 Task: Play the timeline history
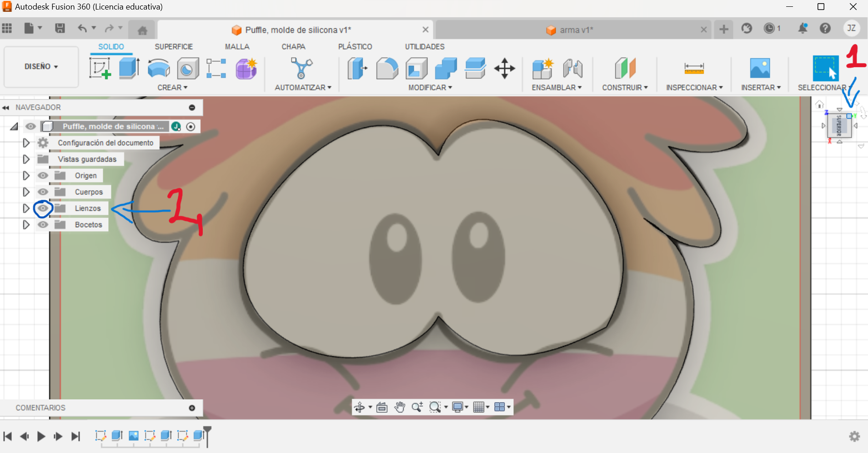(x=41, y=437)
